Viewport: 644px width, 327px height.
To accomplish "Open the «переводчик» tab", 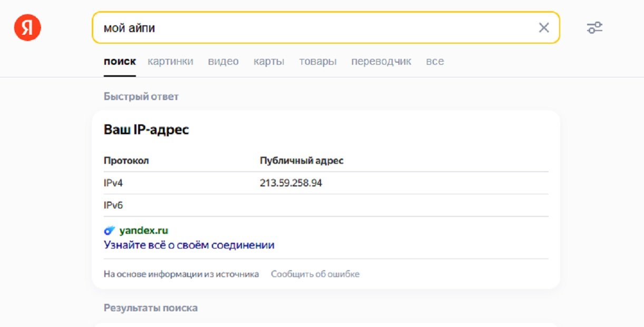I will [x=381, y=62].
